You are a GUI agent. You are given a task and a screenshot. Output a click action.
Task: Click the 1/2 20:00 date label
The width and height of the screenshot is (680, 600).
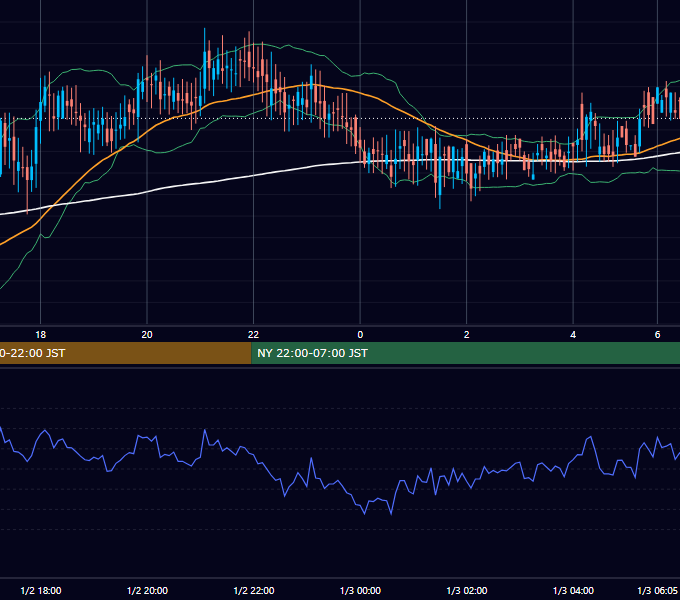coord(147,590)
